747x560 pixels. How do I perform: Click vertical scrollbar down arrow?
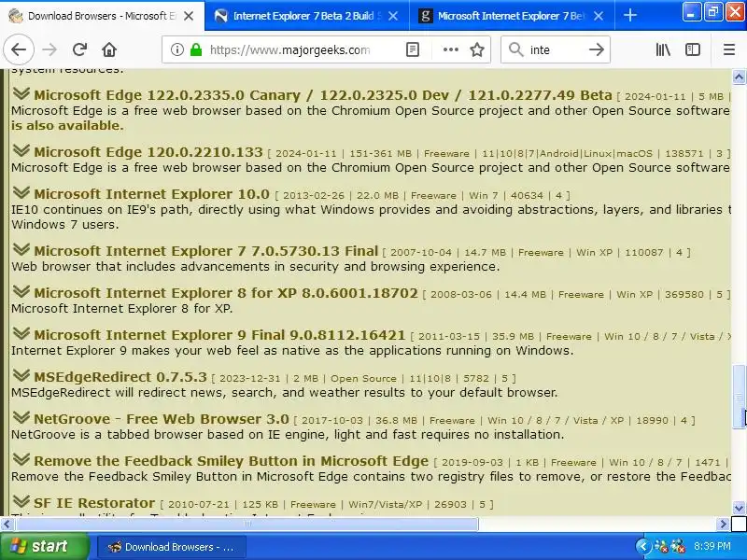[739, 508]
